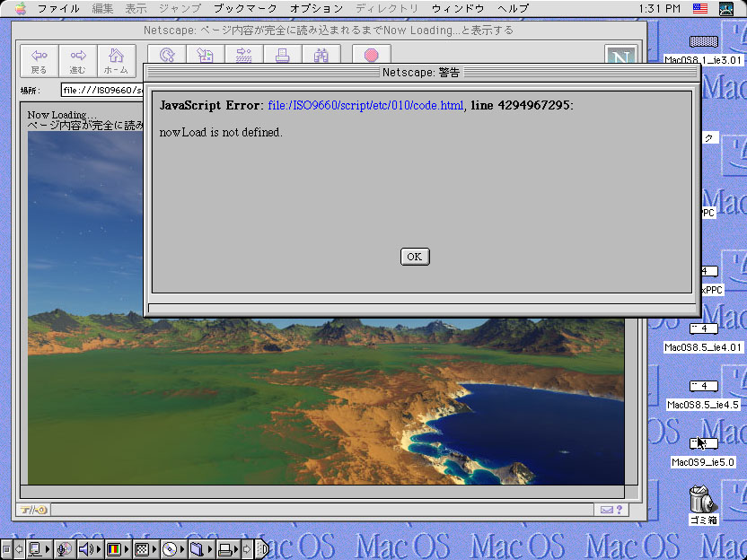Click the Print toolbar icon
Screen dimensions: 747x560
(283, 54)
